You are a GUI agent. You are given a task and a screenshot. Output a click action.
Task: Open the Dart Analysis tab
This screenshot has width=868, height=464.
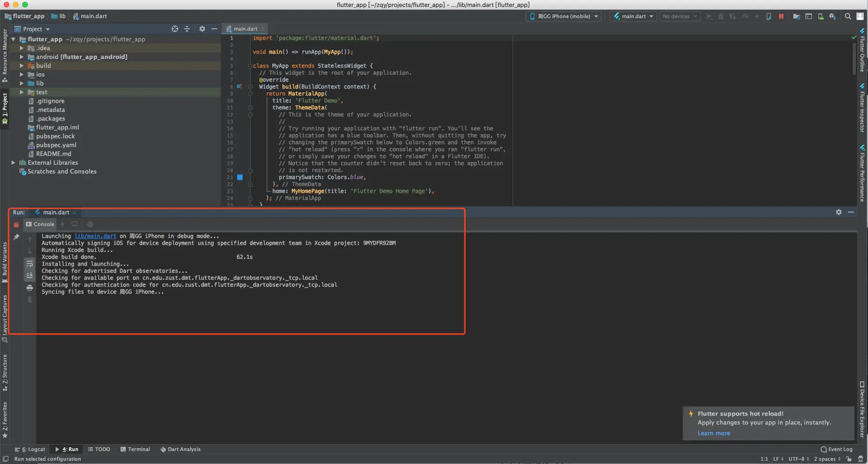[x=180, y=449]
